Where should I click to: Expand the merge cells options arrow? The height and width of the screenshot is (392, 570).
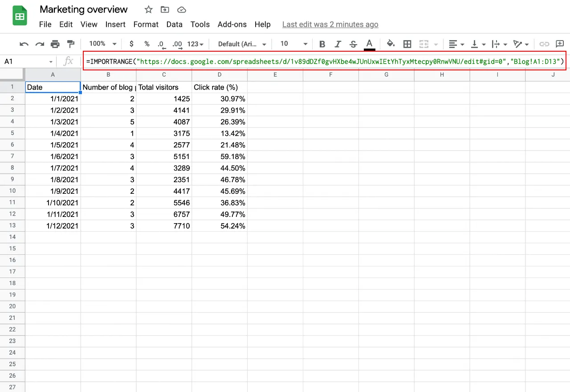pyautogui.click(x=436, y=44)
